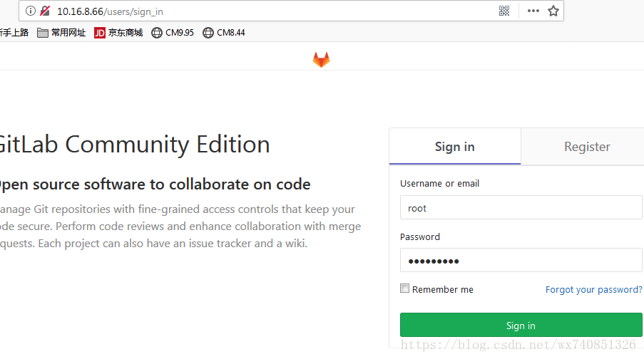Click the green Sign in button

tap(521, 325)
